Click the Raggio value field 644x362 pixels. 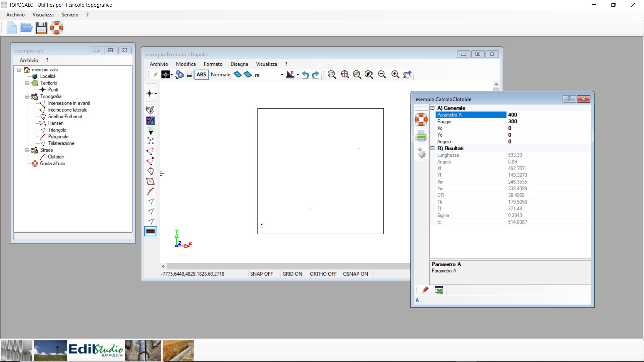click(x=548, y=122)
